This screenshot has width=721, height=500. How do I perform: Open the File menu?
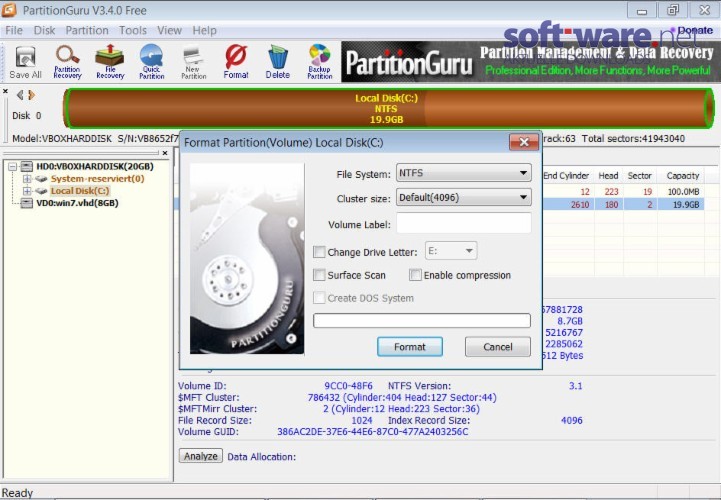click(14, 30)
